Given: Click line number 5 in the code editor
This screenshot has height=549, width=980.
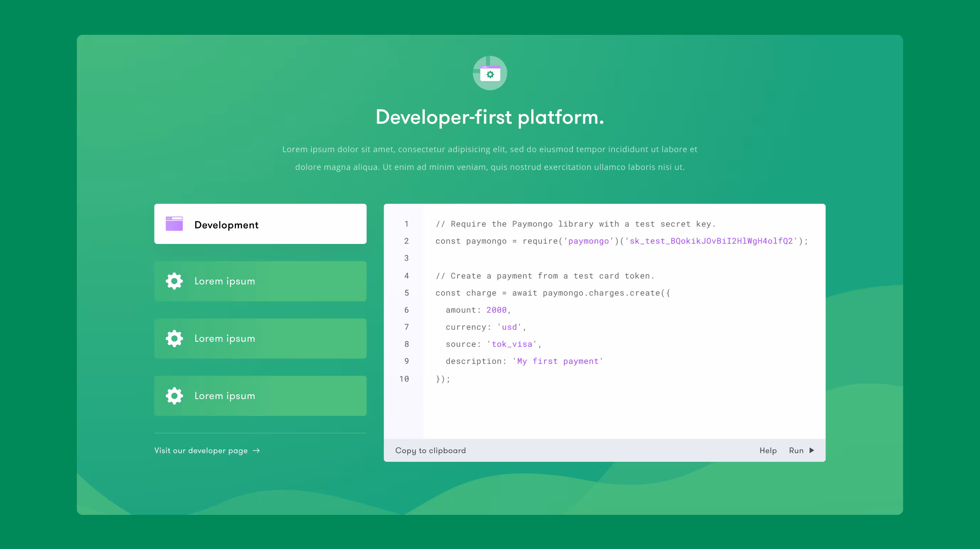Looking at the screenshot, I should tap(406, 293).
